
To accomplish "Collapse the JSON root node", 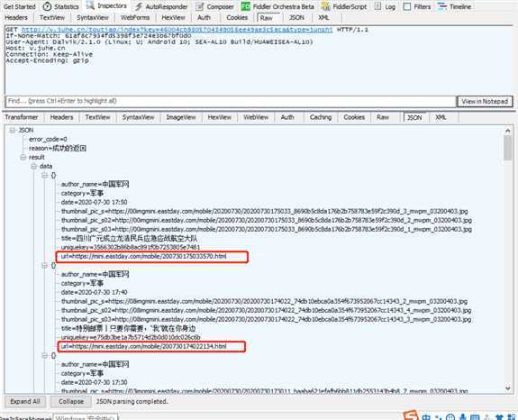I will [x=13, y=130].
